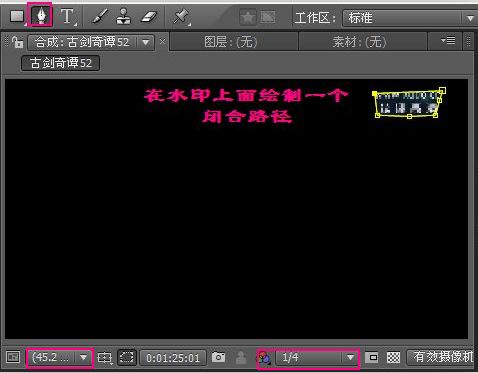Select the Pen tool
478x373 pixels.
(x=41, y=16)
